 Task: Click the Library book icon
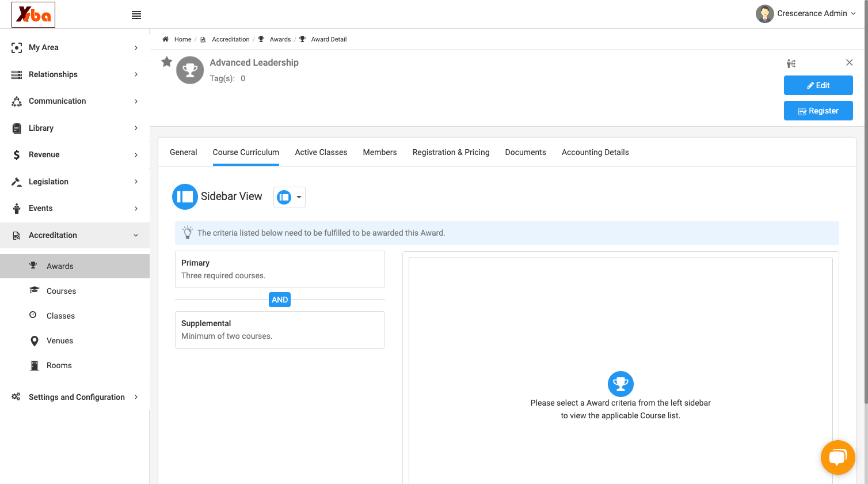point(17,128)
